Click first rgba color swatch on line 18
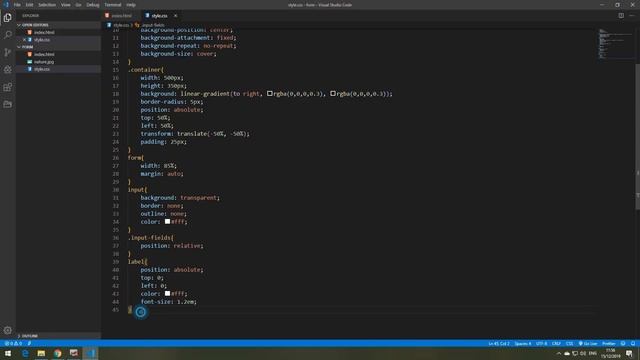 tap(269, 93)
